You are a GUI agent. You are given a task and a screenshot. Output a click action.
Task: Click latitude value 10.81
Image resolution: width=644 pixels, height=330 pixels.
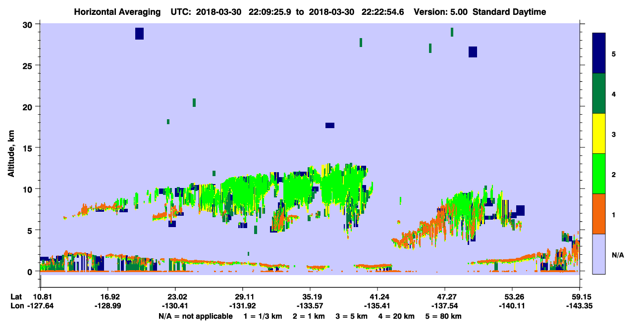[40, 297]
